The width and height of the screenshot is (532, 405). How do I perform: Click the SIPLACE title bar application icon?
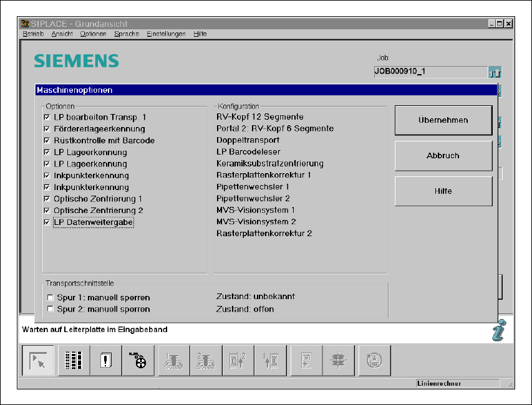point(25,24)
